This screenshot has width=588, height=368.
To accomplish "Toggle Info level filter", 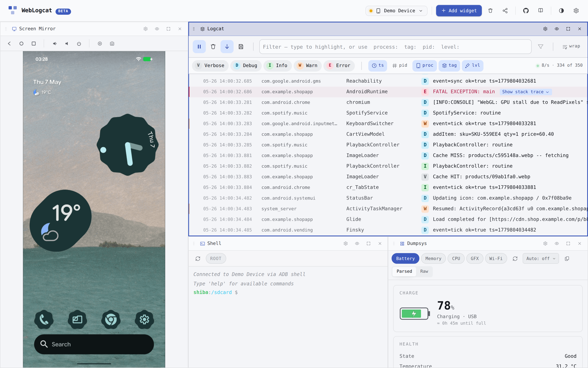I will tap(277, 65).
